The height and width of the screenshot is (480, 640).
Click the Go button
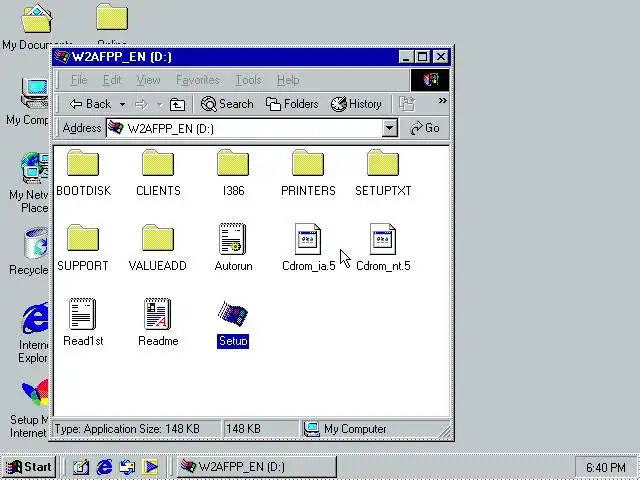pyautogui.click(x=425, y=128)
